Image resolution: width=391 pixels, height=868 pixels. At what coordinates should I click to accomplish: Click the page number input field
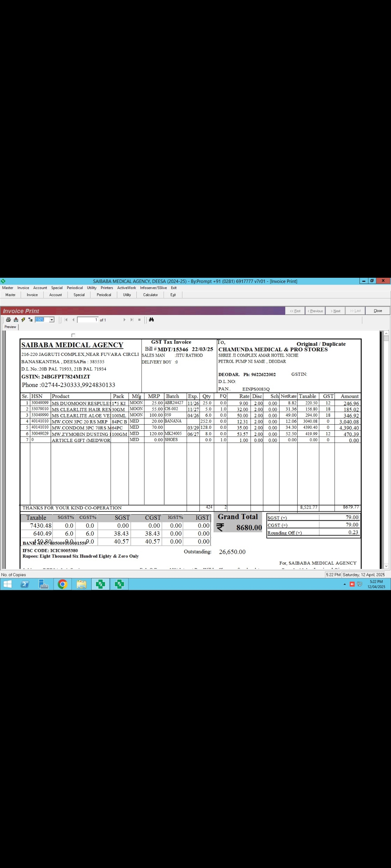tap(88, 320)
